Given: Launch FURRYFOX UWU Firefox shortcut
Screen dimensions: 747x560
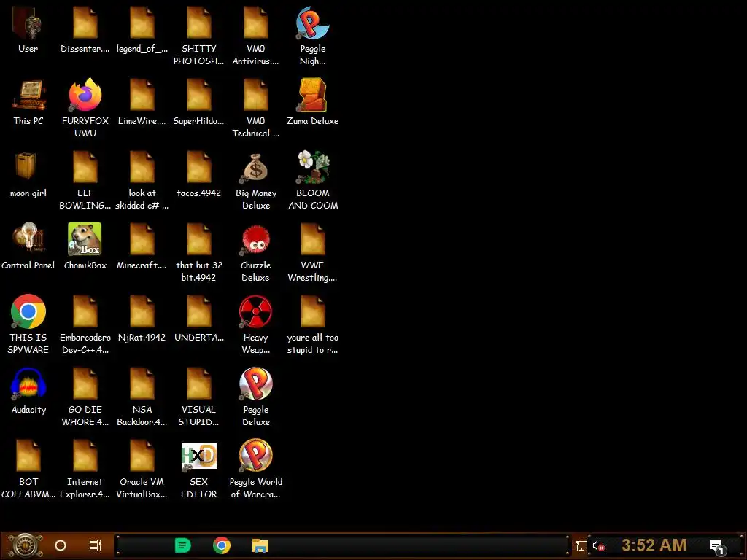Looking at the screenshot, I should point(85,95).
